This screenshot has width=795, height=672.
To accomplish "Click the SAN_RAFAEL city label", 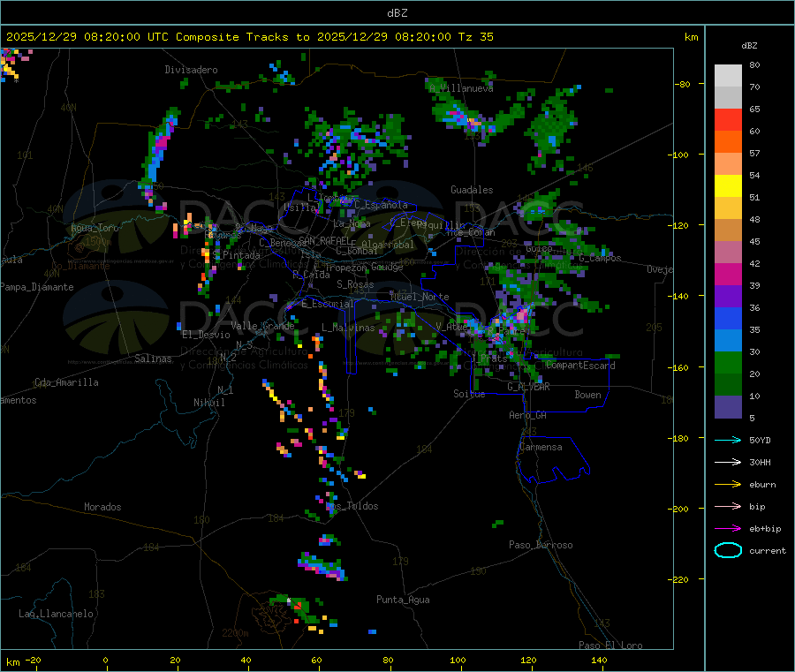I will 324,240.
